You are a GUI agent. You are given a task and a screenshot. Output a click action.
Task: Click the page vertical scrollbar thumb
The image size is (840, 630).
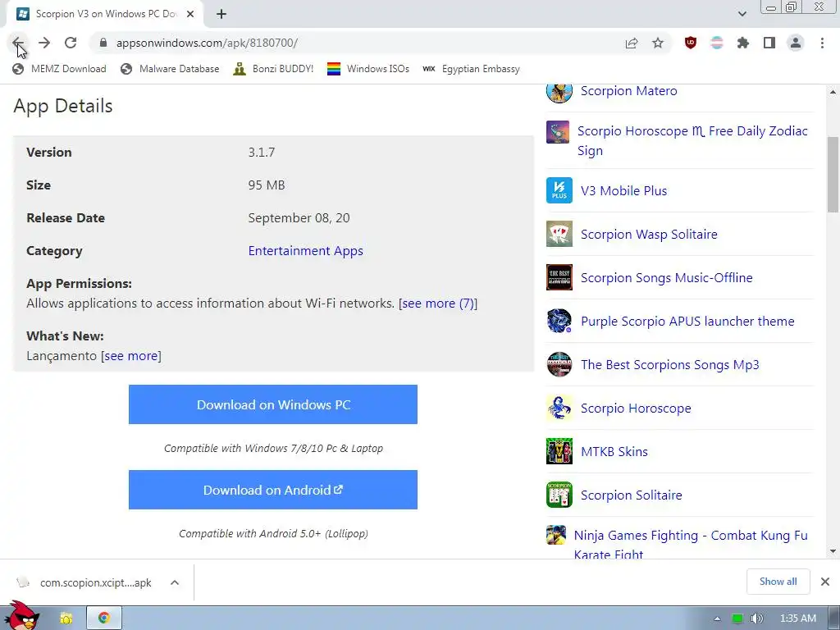click(833, 174)
